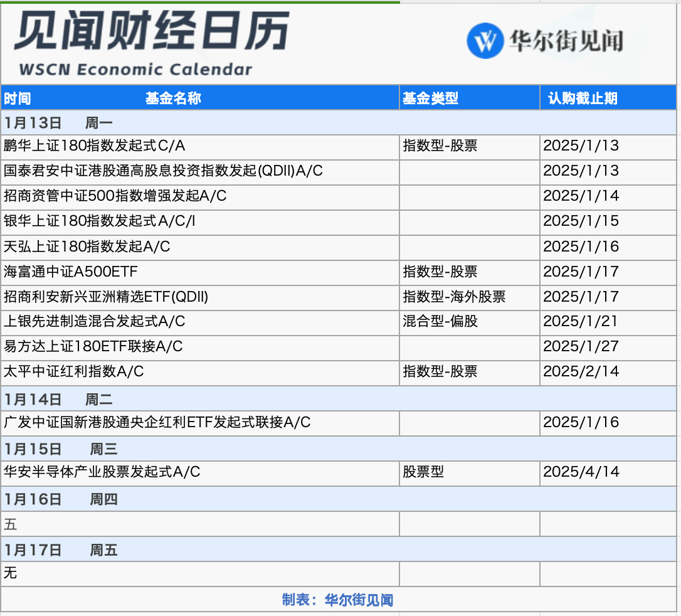Select the 1月13日 周一 date row
The height and width of the screenshot is (616, 681).
(339, 122)
